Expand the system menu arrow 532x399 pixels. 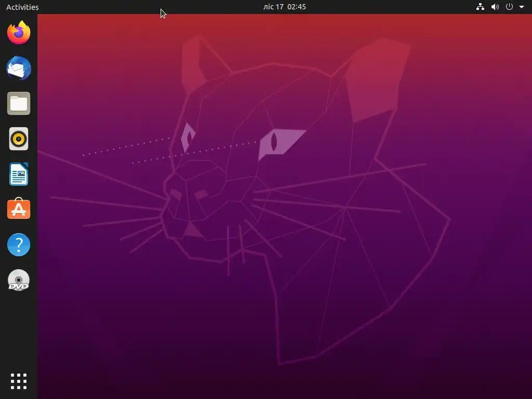522,7
